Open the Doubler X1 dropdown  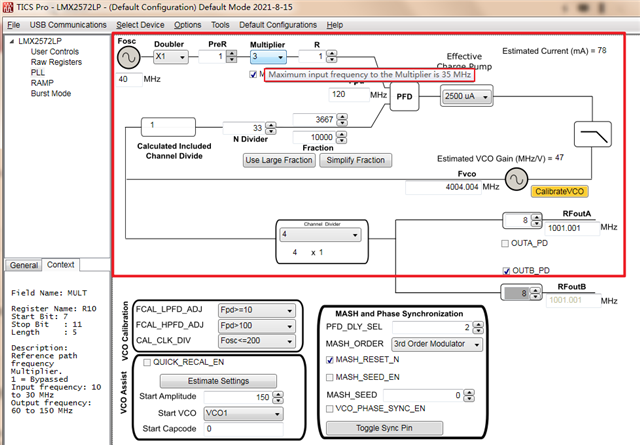[171, 56]
